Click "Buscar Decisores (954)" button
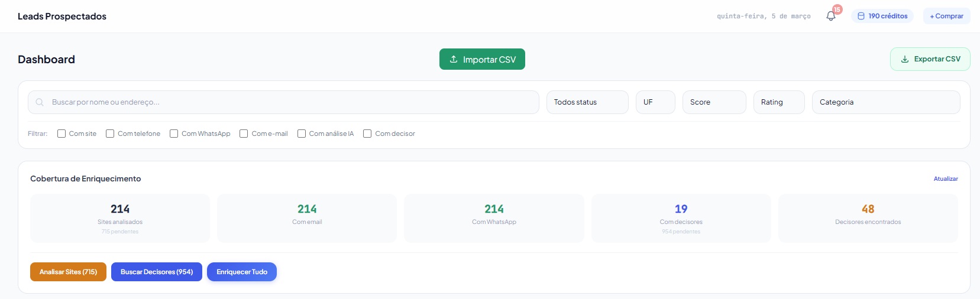The height and width of the screenshot is (299, 980). [157, 272]
